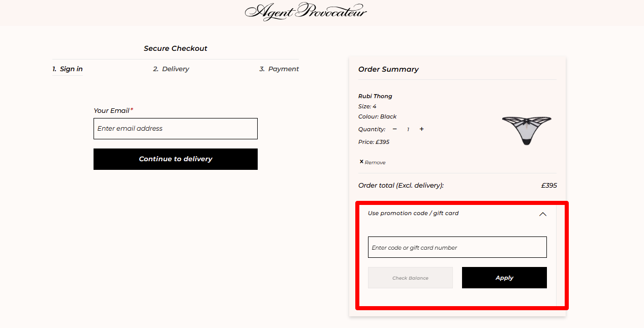
Task: Click the Secure Checkout heading
Action: click(175, 48)
